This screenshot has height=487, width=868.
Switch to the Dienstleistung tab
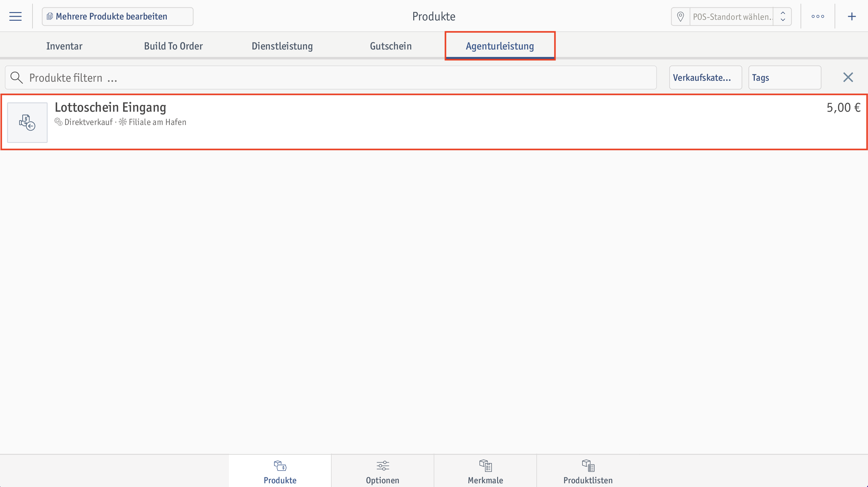[x=282, y=46]
